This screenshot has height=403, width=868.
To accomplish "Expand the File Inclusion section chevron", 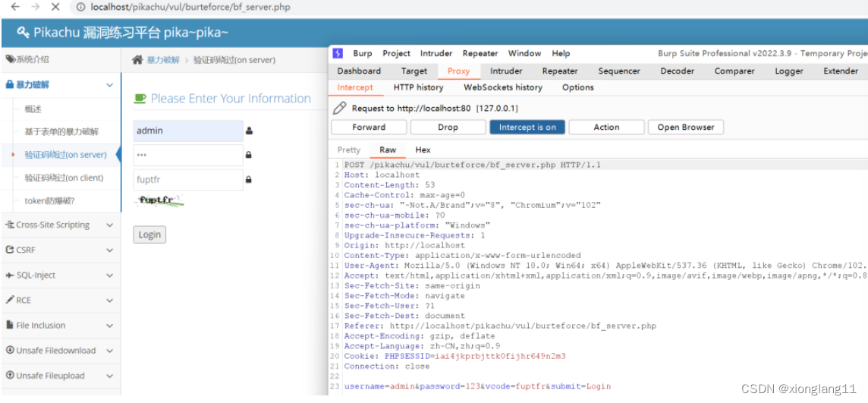I will point(109,326).
